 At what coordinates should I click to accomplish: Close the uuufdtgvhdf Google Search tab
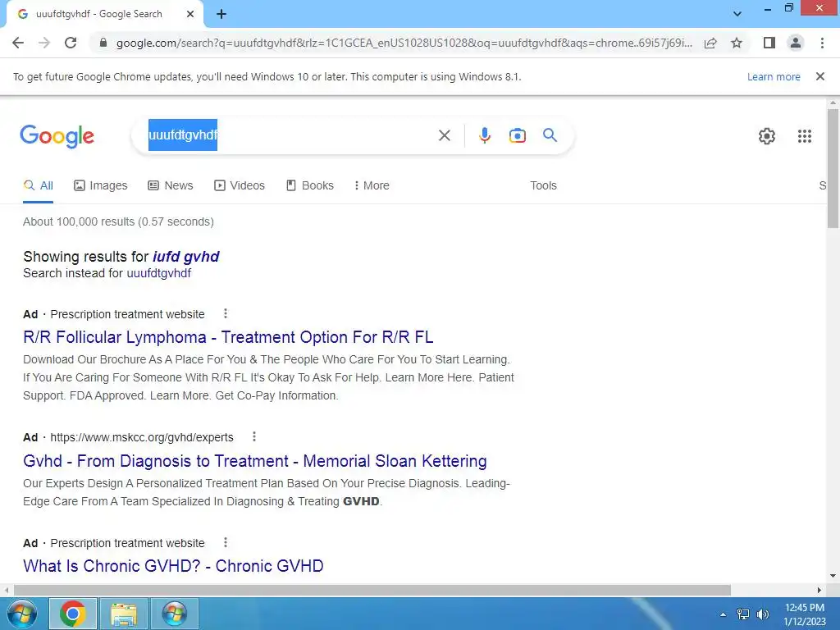click(190, 14)
